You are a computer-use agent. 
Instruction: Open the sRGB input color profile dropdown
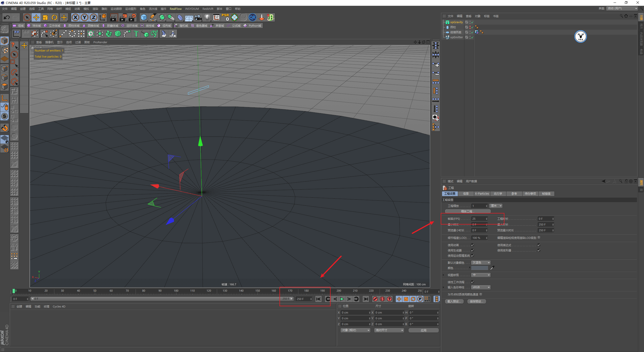(x=481, y=287)
